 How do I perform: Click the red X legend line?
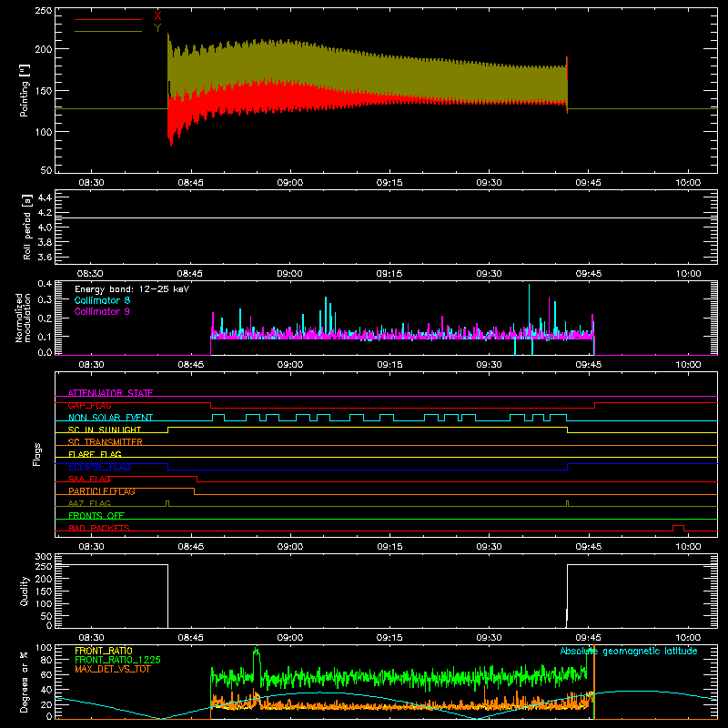pyautogui.click(x=108, y=19)
